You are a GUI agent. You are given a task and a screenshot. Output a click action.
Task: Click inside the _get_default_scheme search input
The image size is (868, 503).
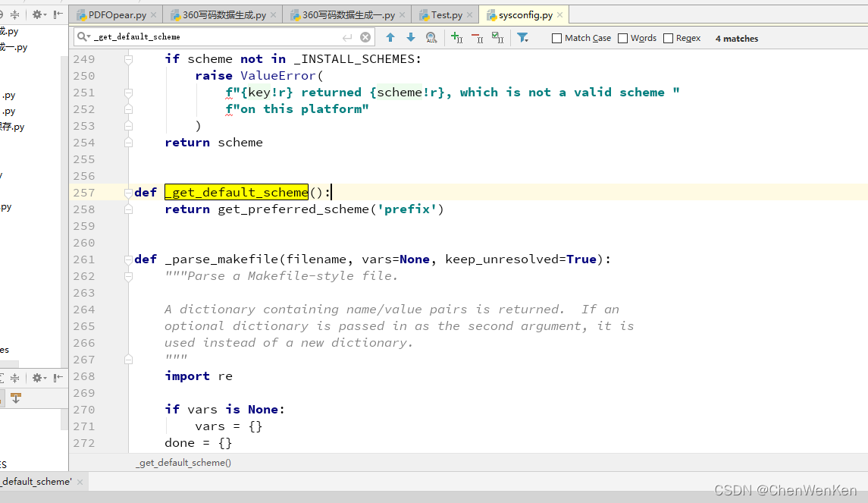pyautogui.click(x=190, y=36)
